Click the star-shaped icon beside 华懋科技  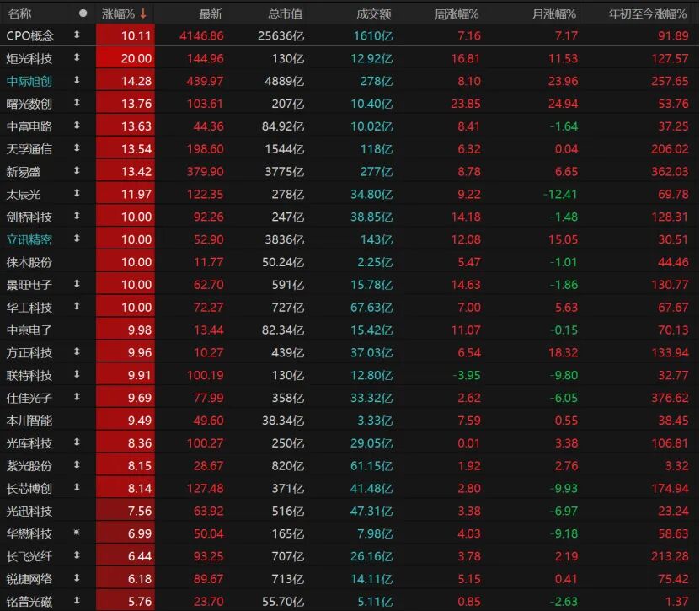click(77, 533)
